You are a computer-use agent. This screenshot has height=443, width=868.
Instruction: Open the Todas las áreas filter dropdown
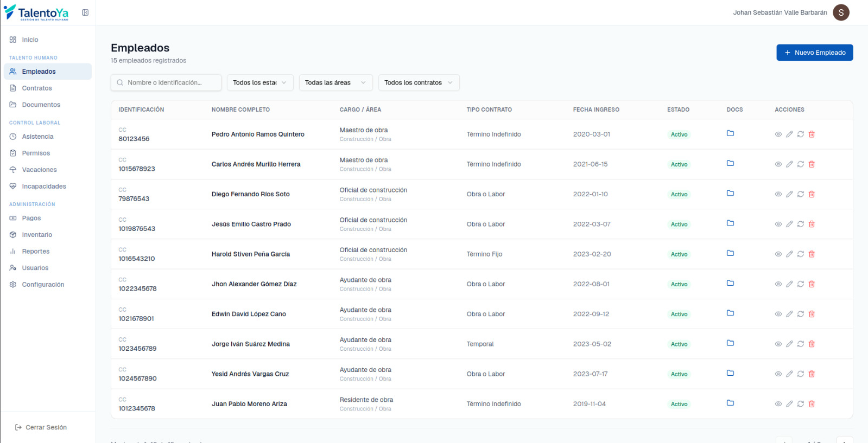pos(335,82)
